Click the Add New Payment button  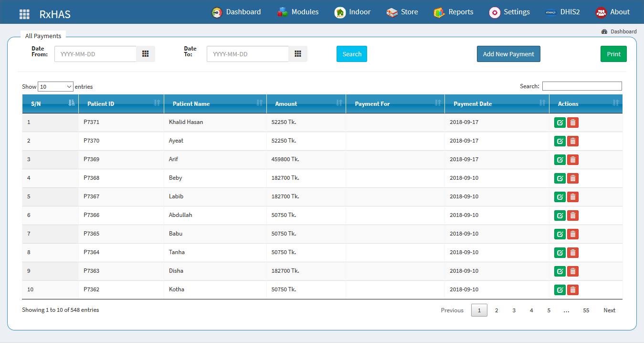coord(508,54)
